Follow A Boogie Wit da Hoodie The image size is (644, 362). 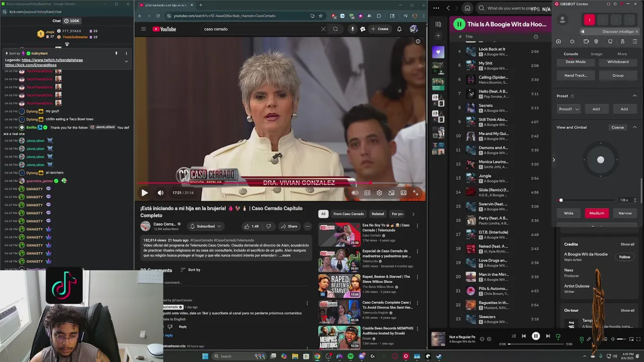pyautogui.click(x=624, y=257)
